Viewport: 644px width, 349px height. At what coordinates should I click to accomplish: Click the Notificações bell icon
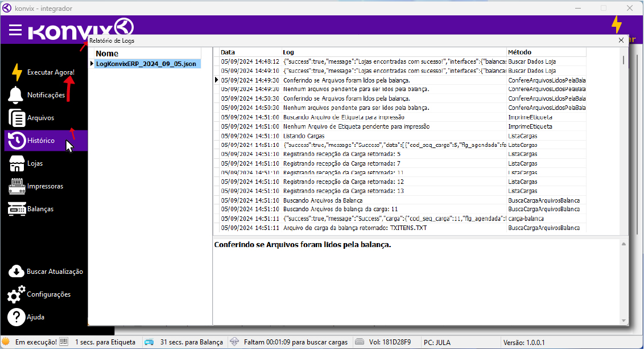[15, 95]
